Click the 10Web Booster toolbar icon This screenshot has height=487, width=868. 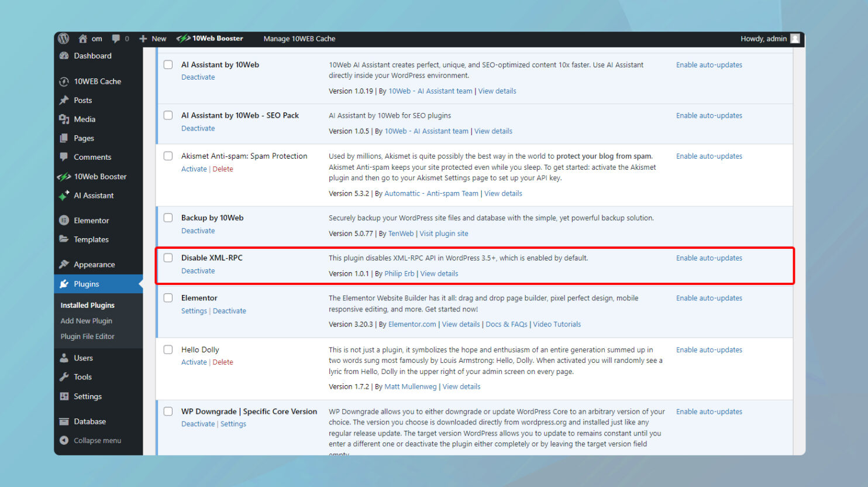(184, 39)
